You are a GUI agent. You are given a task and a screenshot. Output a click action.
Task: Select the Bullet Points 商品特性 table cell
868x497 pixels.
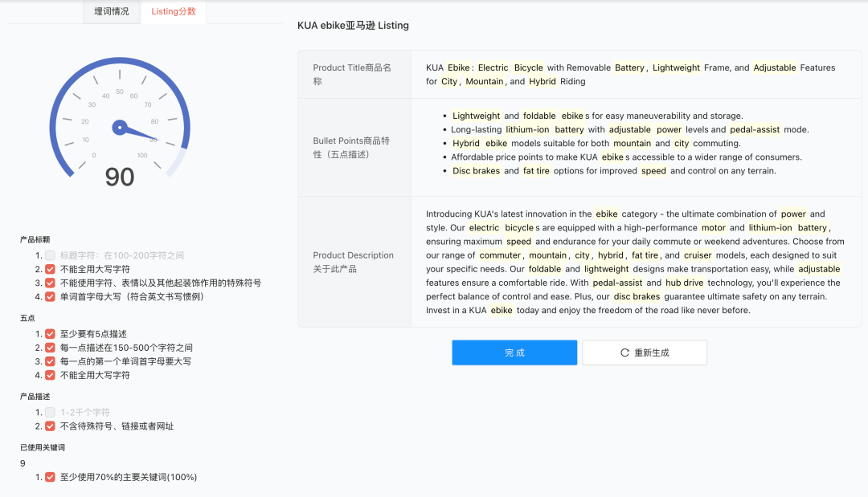(x=354, y=148)
